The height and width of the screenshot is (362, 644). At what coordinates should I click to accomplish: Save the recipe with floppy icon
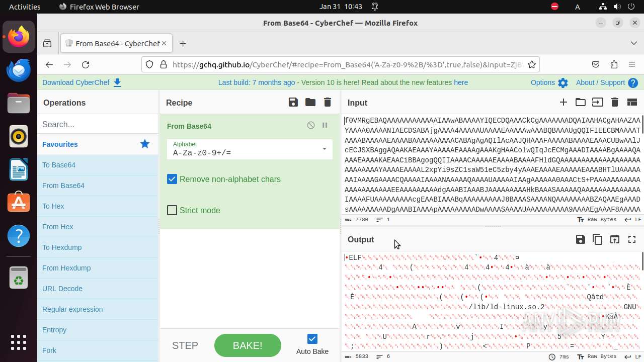tap(293, 103)
